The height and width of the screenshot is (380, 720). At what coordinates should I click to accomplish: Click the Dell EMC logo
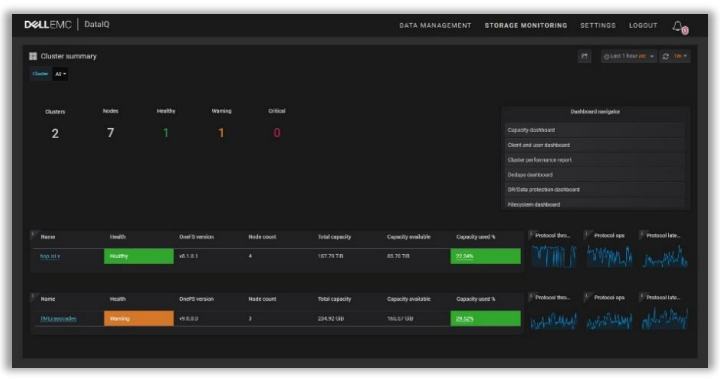48,25
